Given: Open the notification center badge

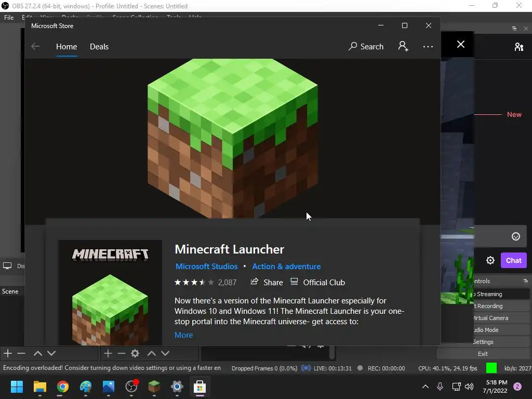Looking at the screenshot, I should point(517,387).
